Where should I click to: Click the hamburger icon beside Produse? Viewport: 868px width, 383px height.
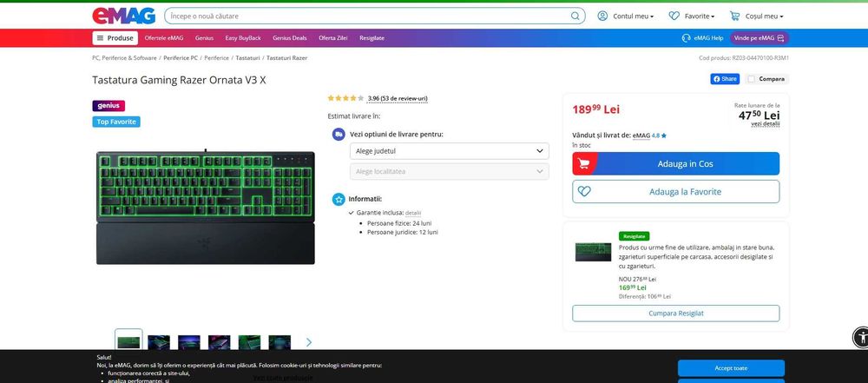100,38
